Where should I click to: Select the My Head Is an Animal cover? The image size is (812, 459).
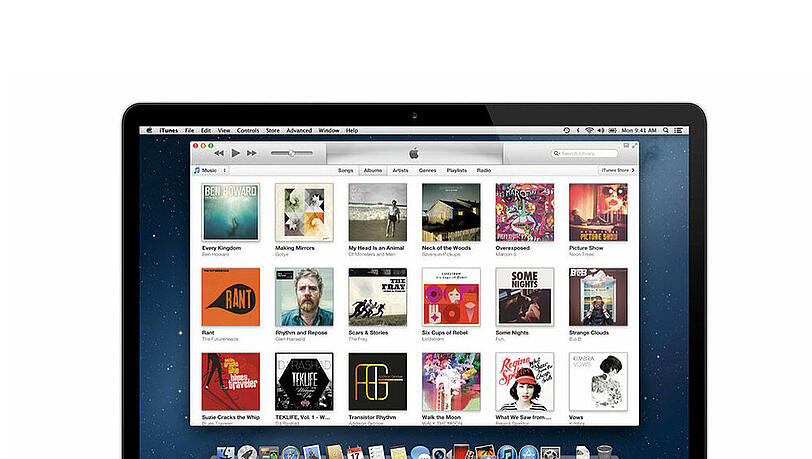pos(378,212)
